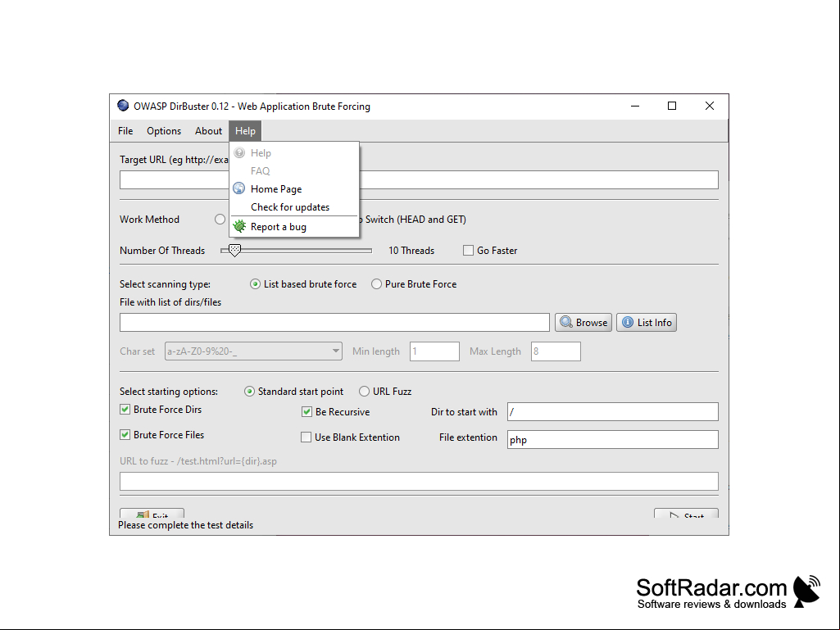The height and width of the screenshot is (630, 840).
Task: Click the URL to fuzz input field
Action: [419, 481]
